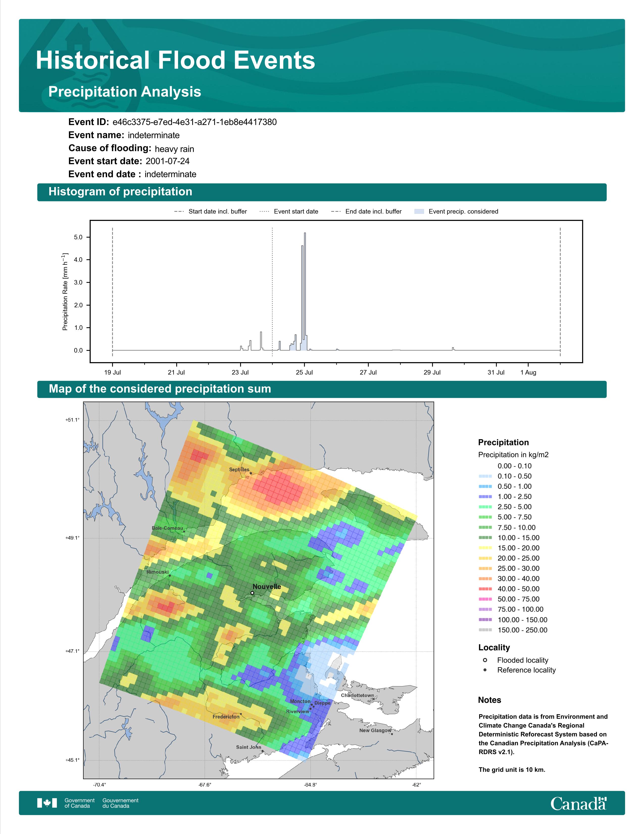Click the 150.00 - 250.00 grey legend swatch
The height and width of the screenshot is (834, 644).
(x=485, y=630)
